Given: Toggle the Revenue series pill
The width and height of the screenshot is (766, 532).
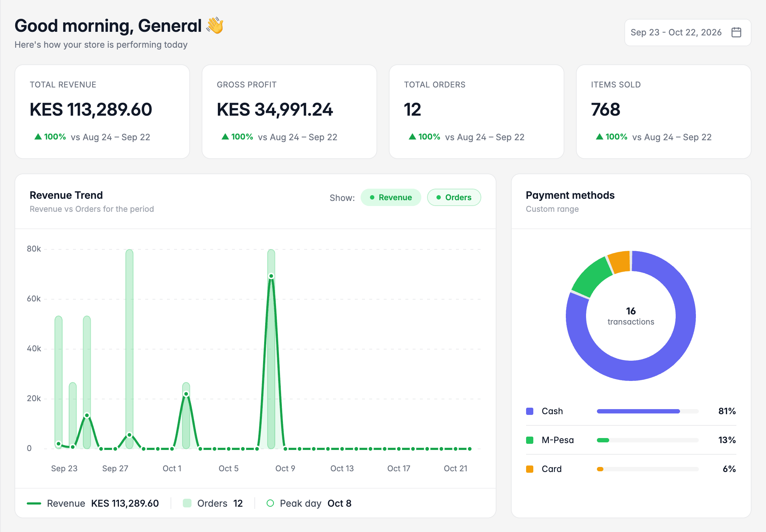Looking at the screenshot, I should click(x=391, y=197).
